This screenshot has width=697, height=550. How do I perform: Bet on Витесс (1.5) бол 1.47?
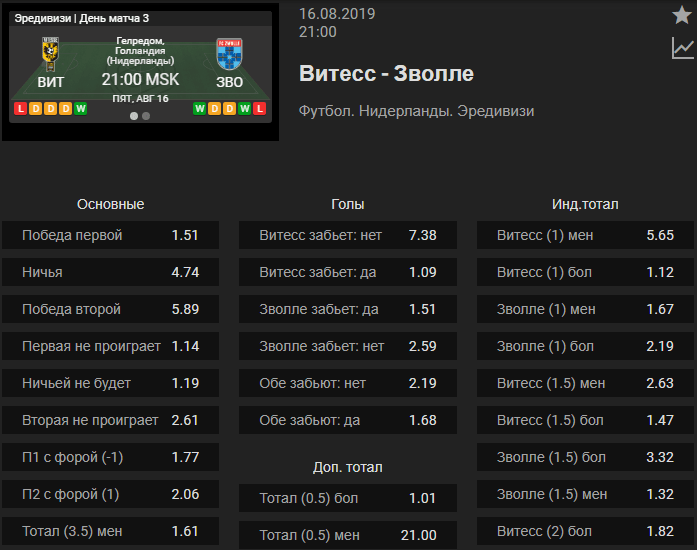tap(585, 420)
